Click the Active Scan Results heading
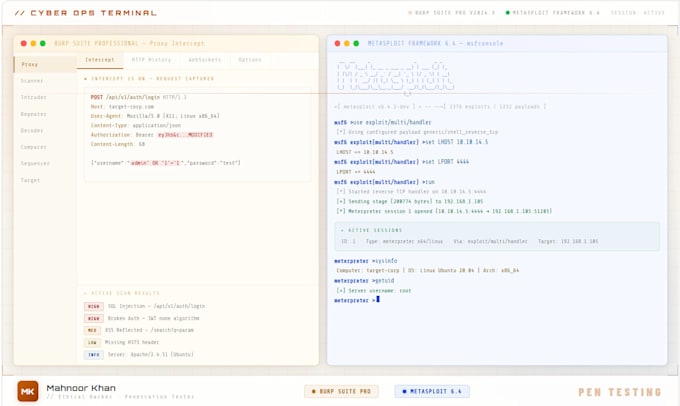680x406 pixels. tap(121, 293)
